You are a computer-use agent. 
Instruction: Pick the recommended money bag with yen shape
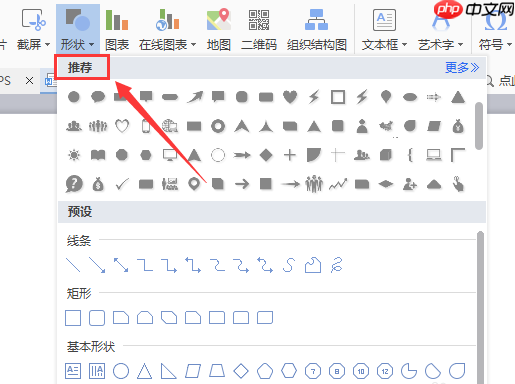click(458, 126)
